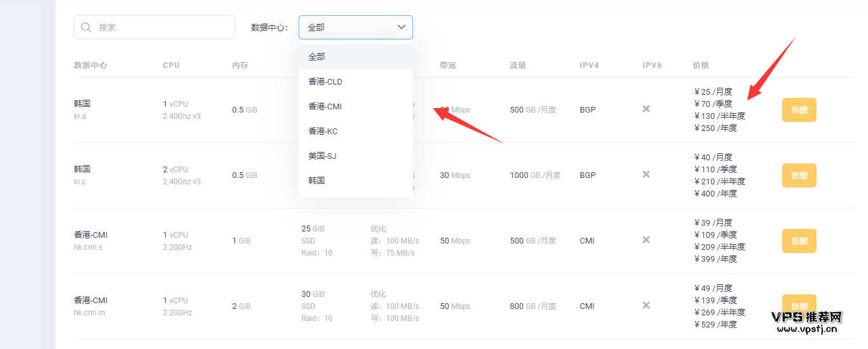This screenshot has width=868, height=349.
Task: Click IPV6 cross icon in hk.cmi.s row
Action: tap(646, 240)
